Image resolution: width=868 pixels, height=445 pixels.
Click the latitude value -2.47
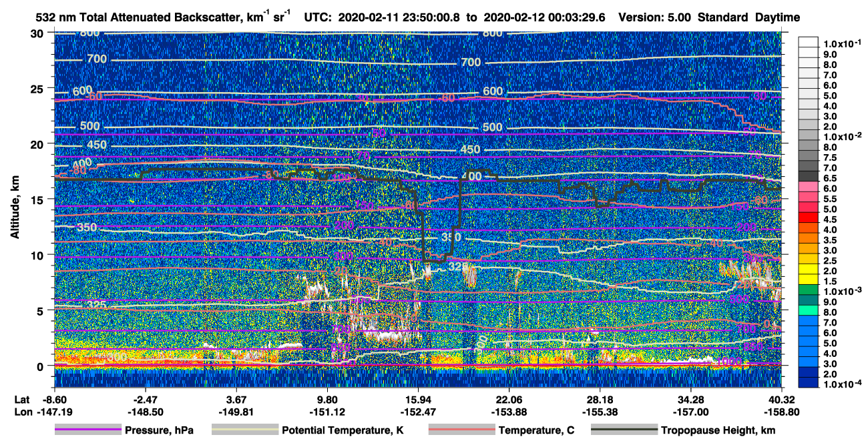[x=145, y=399]
